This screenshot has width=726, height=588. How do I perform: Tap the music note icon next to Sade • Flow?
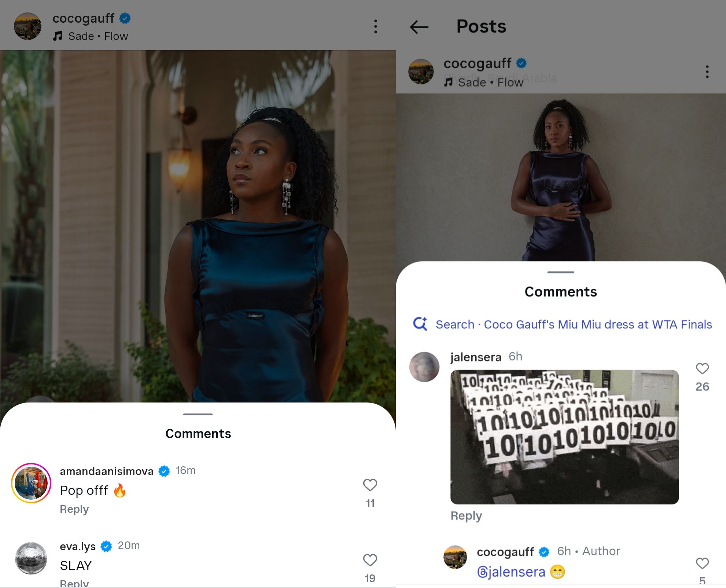[x=58, y=36]
